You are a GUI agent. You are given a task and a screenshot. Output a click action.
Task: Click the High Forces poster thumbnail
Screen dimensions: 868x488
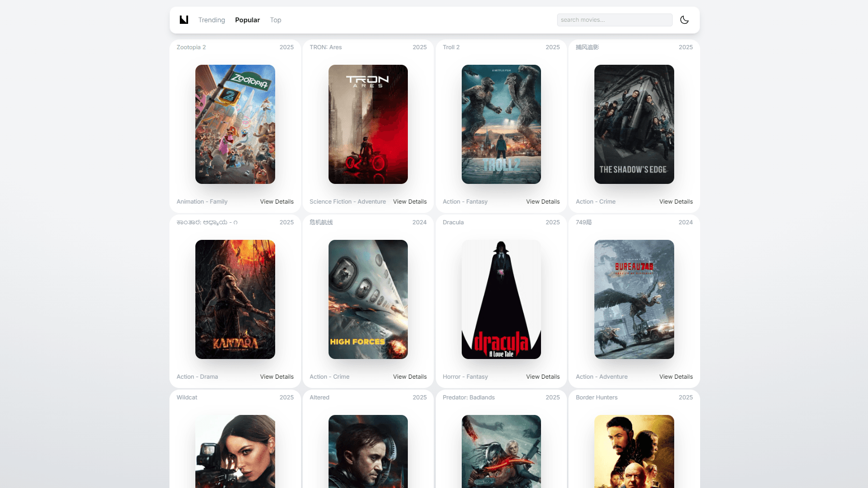368,299
